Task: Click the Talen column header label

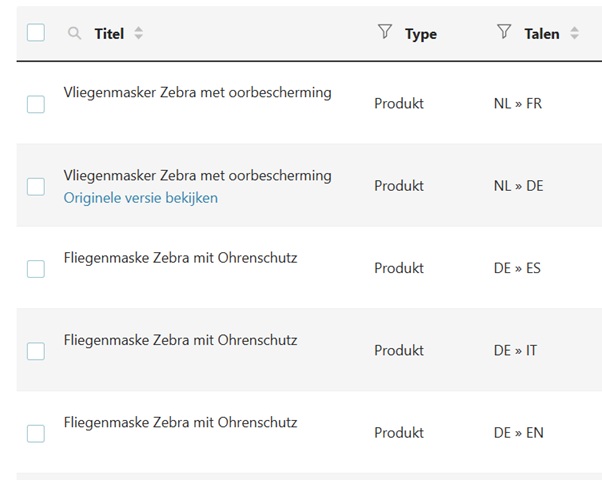Action: point(542,34)
